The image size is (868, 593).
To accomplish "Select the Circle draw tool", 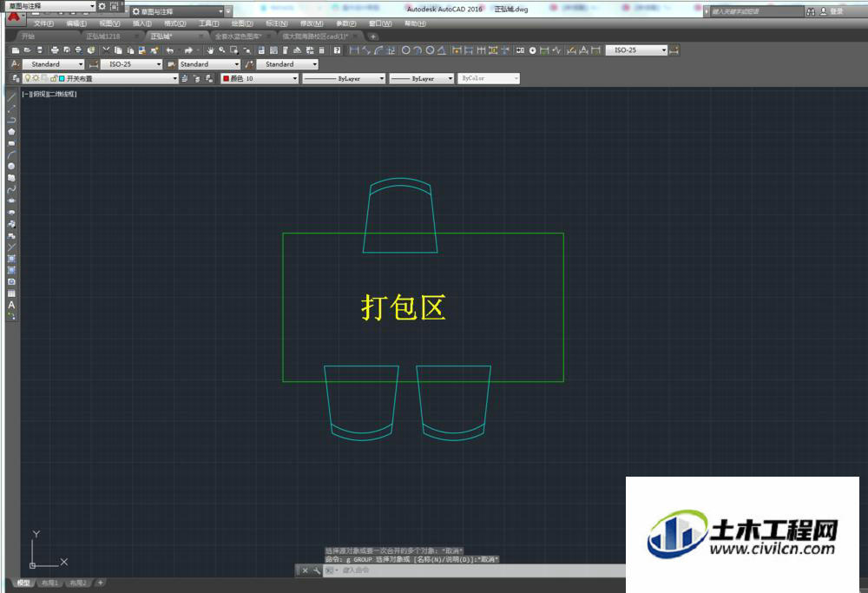I will coord(11,166).
